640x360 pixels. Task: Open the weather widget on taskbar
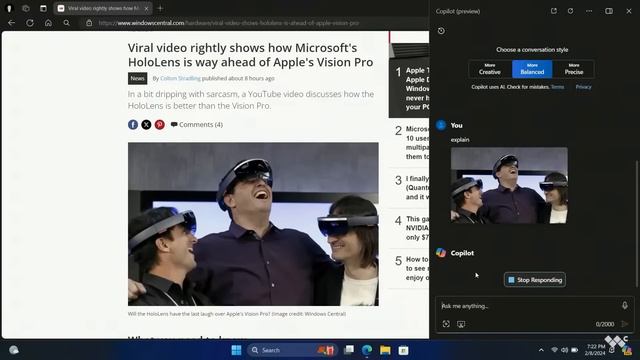(x=14, y=350)
